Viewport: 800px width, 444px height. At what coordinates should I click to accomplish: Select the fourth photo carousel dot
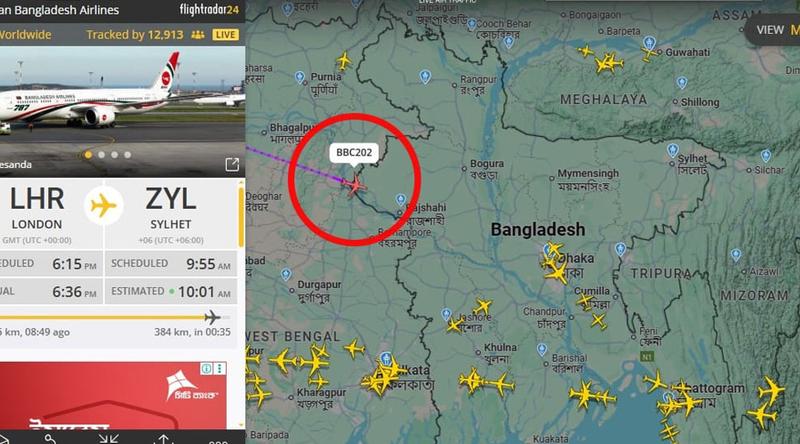point(128,155)
